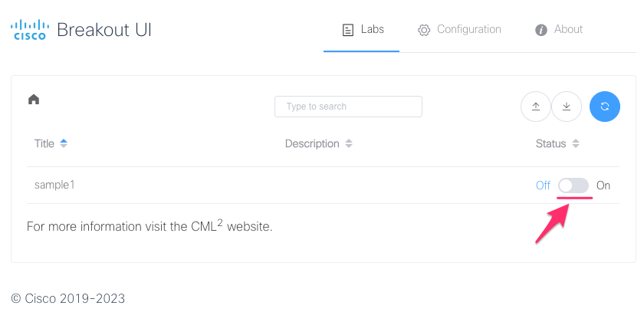Go to the home breadcrumb icon
This screenshot has width=644, height=312.
tap(34, 100)
